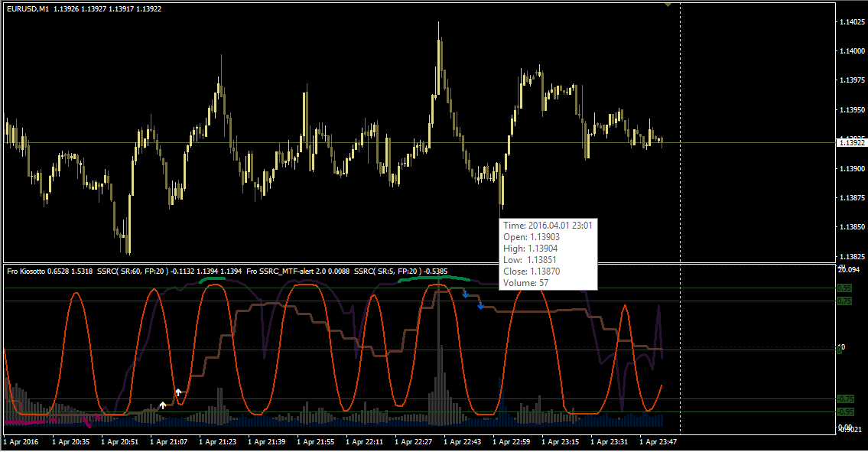Click the 1 Apr 23:15 time label
Viewport: 868px width, 452px height.
[x=561, y=442]
